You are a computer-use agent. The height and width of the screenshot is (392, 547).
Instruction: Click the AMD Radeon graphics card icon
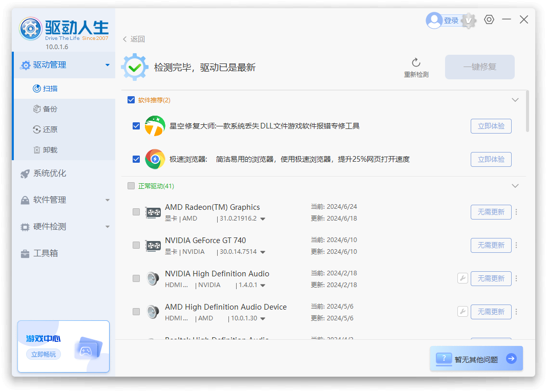coord(153,212)
